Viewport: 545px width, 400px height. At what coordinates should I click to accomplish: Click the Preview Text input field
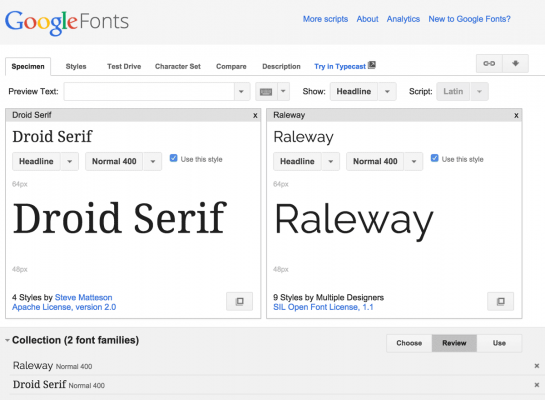pos(149,92)
